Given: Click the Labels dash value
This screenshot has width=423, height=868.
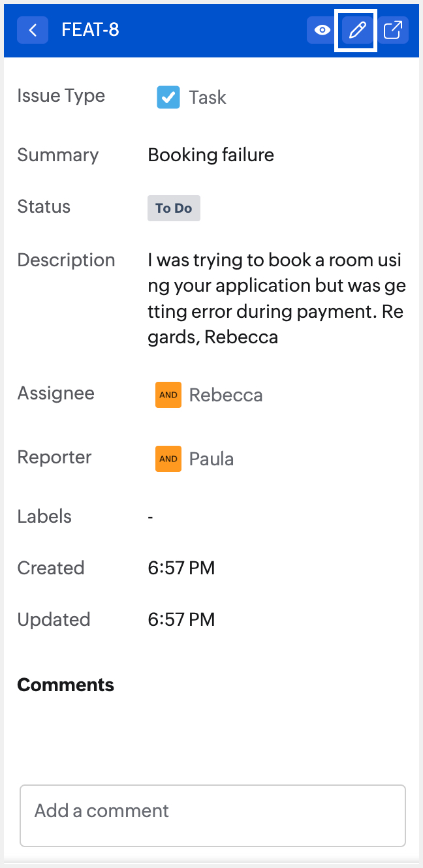Looking at the screenshot, I should [151, 516].
